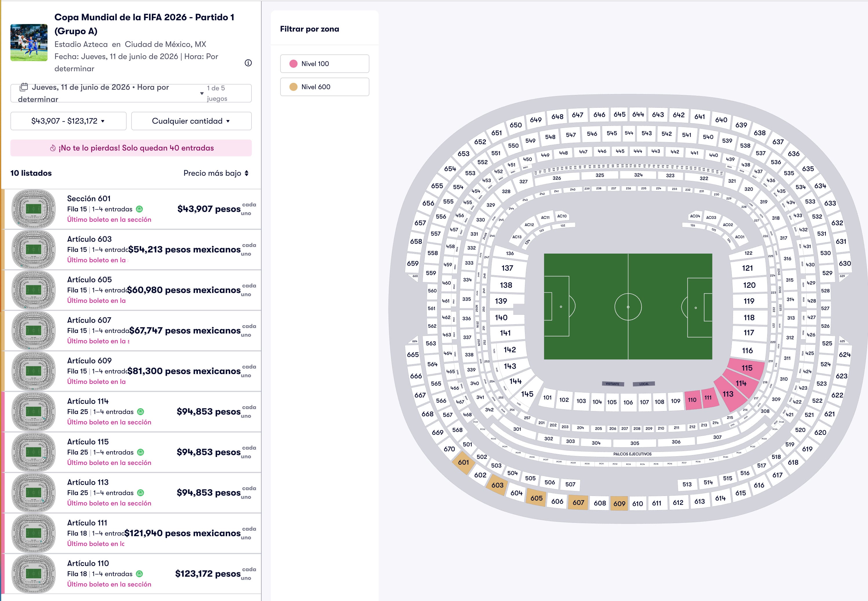Open the price range dropdown $43,907 - $123,172
868x601 pixels.
(68, 121)
